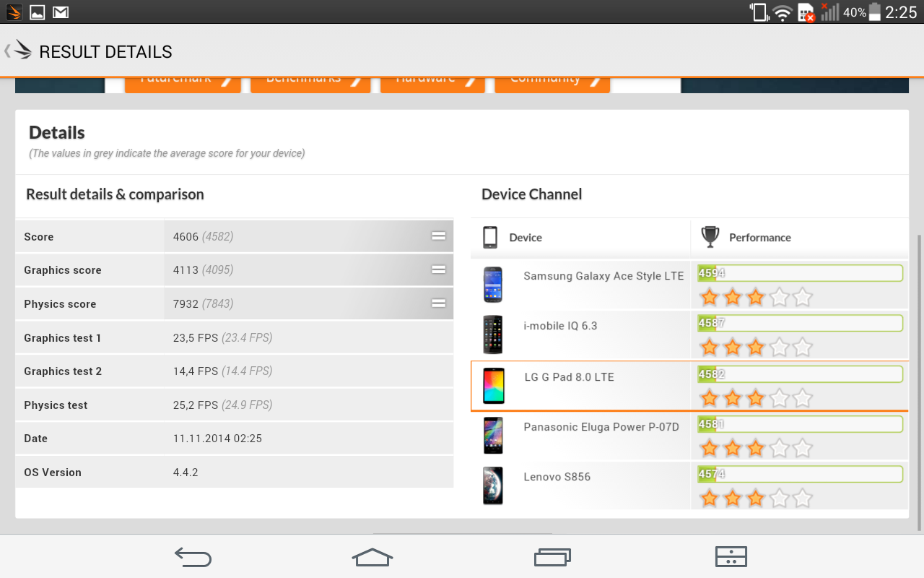This screenshot has height=578, width=924.
Task: Select the LG G Pad 8.0 LTE name
Action: click(569, 377)
